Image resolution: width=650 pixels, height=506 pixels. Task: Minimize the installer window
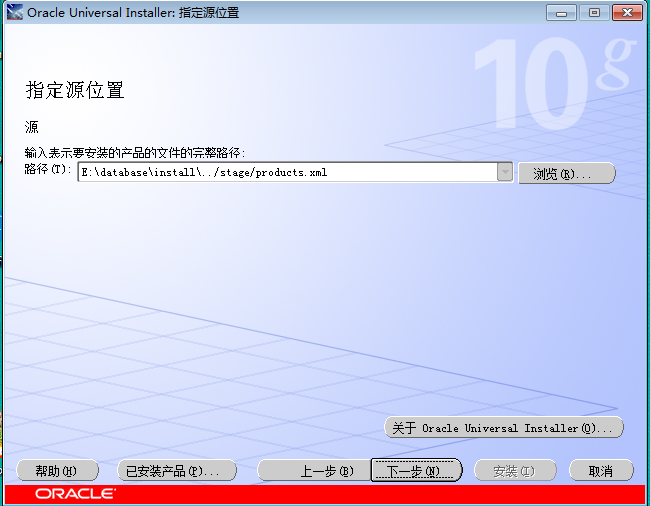coord(561,12)
